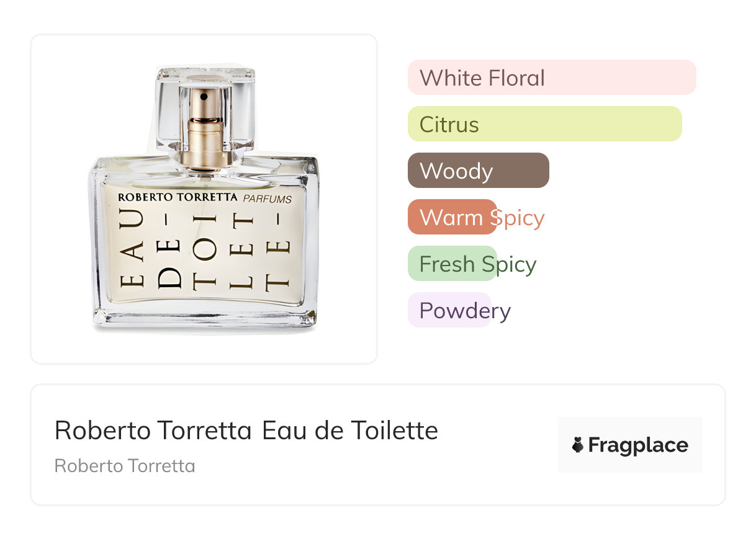Click the vertical EAU letters on bottle
Image resolution: width=756 pixels, height=536 pixels.
coord(135,251)
